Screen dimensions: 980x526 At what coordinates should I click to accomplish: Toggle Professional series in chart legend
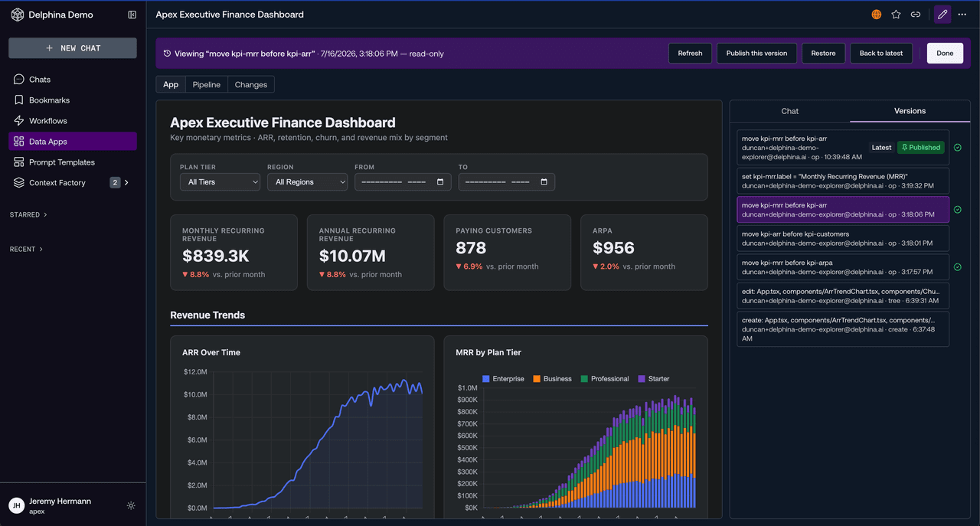(605, 378)
